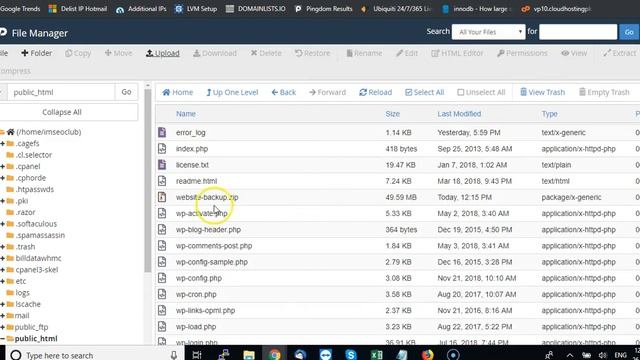Click the path Go button

click(x=127, y=92)
